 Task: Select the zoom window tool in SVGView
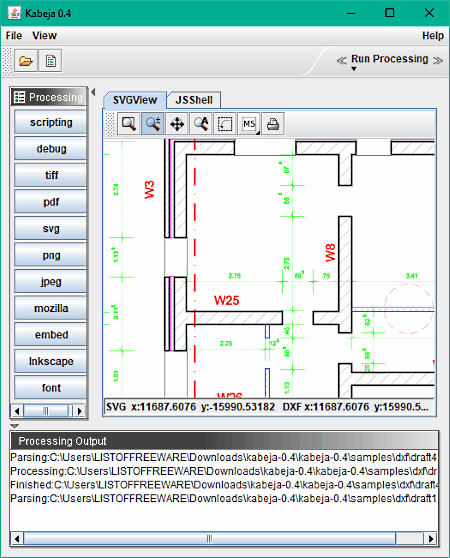128,124
